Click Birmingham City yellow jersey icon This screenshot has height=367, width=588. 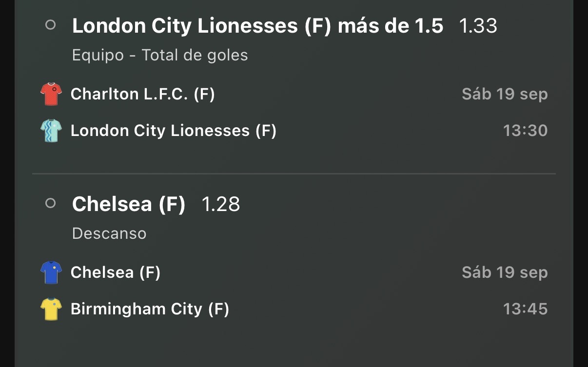pos(51,309)
